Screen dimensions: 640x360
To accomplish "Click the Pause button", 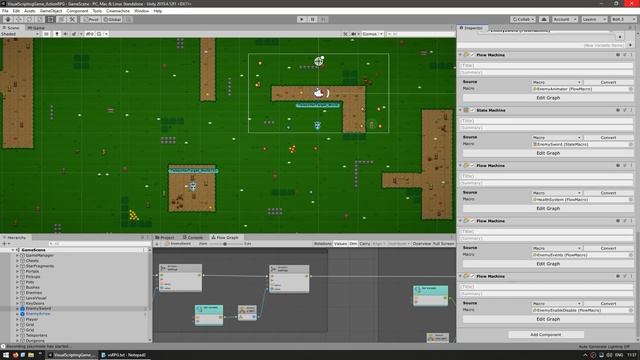I will pos(313,19).
